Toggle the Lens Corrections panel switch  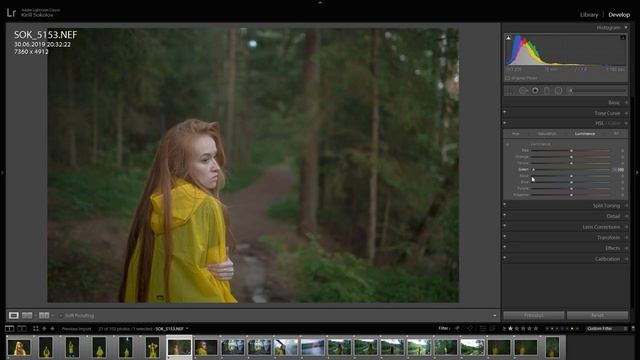point(505,225)
